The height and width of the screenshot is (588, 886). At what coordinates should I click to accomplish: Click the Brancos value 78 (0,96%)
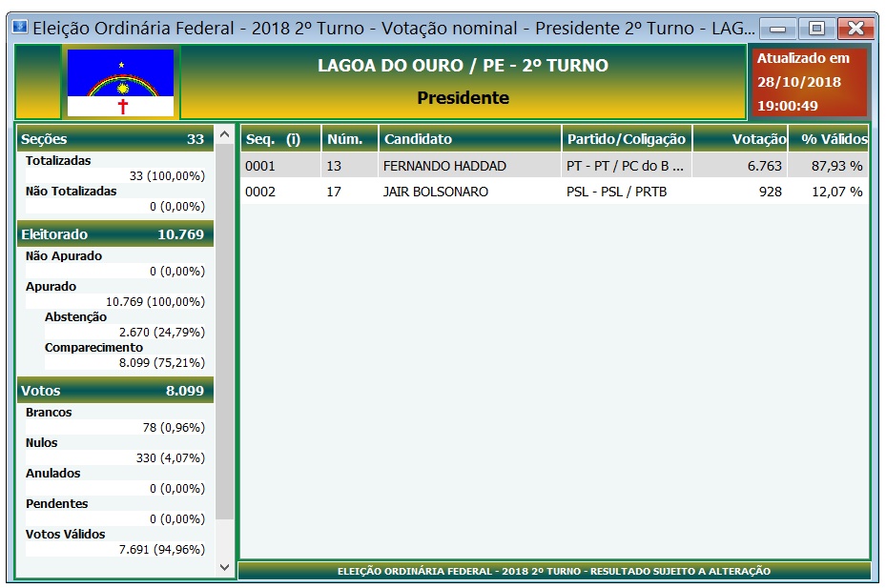pos(174,428)
